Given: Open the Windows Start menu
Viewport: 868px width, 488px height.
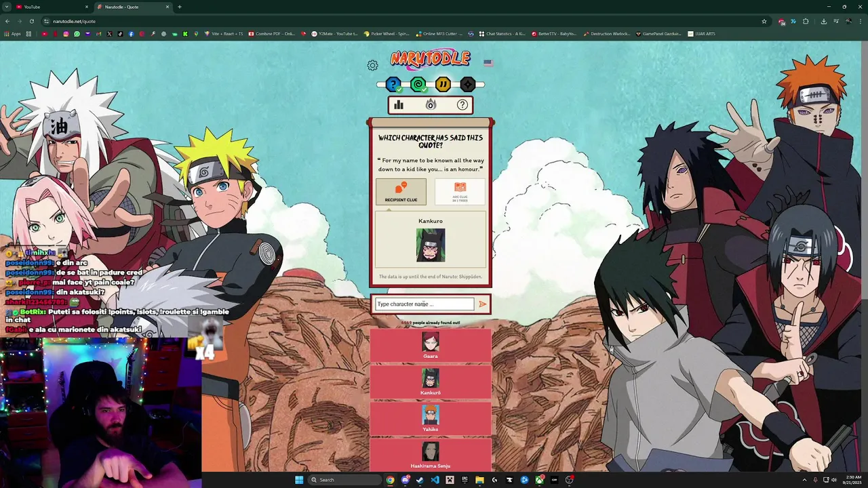Looking at the screenshot, I should (299, 480).
